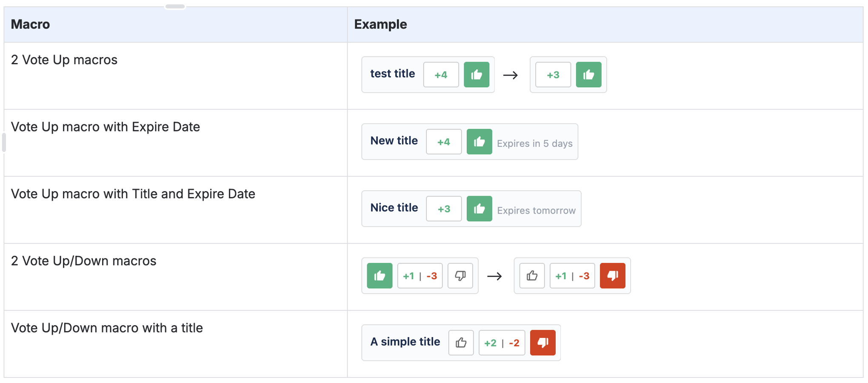The width and height of the screenshot is (868, 383).
Task: Click outlined thumbs-up in second Up/Down macro
Action: click(x=532, y=276)
